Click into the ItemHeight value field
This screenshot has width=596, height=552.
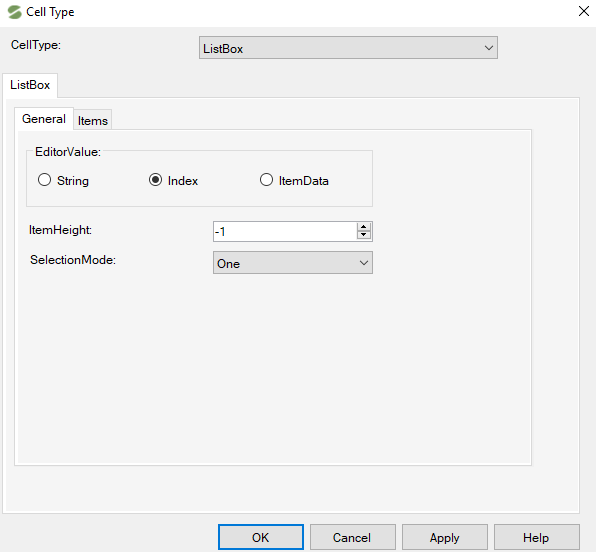(x=285, y=232)
